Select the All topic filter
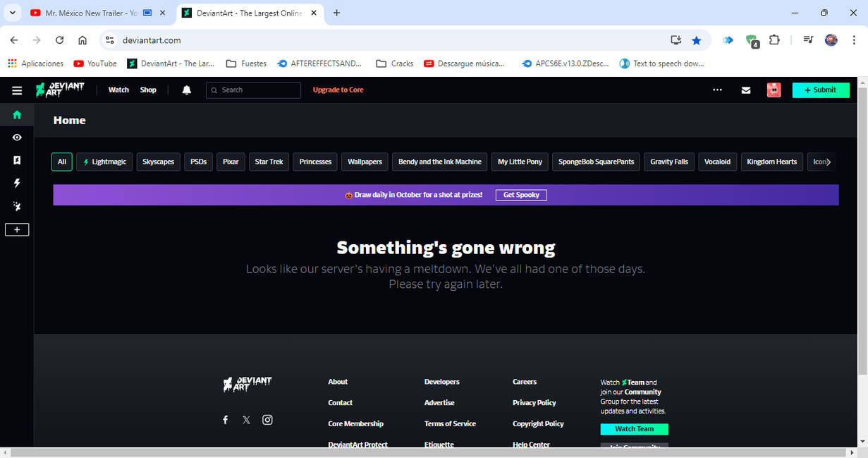The image size is (868, 458). click(x=62, y=162)
